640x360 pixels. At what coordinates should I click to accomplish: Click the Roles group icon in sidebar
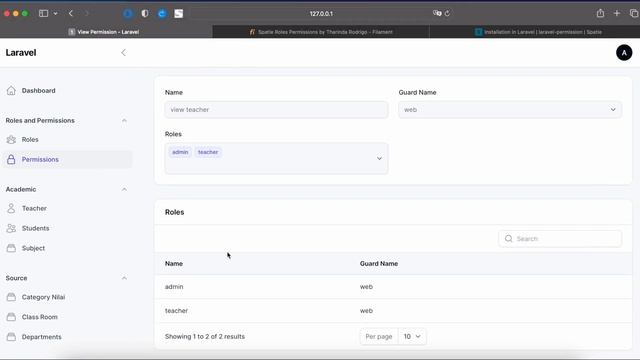tap(11, 140)
